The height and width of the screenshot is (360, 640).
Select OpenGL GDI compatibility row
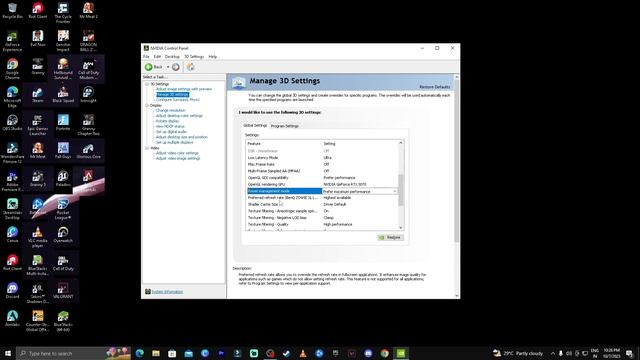[x=322, y=178]
